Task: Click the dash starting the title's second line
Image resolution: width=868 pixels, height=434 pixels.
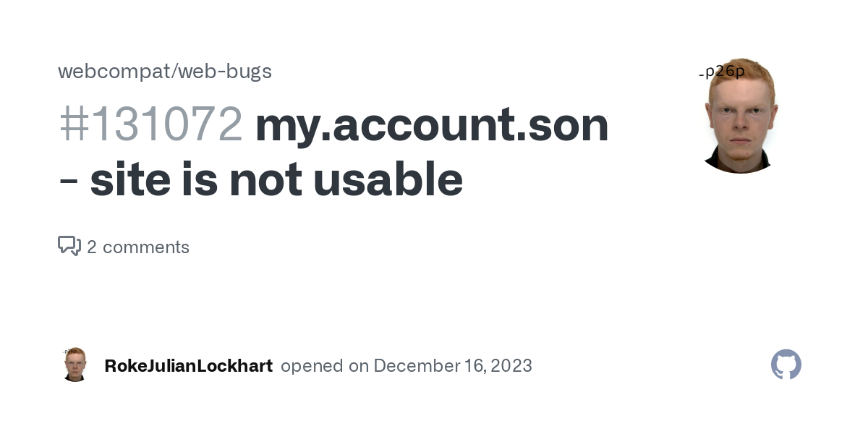Action: 69,181
